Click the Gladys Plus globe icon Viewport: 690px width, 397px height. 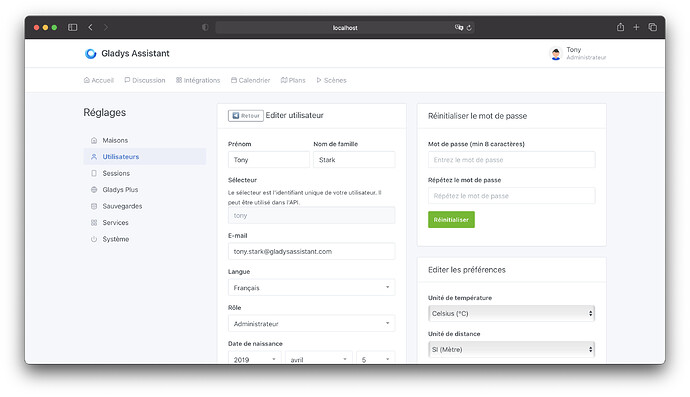tap(94, 190)
